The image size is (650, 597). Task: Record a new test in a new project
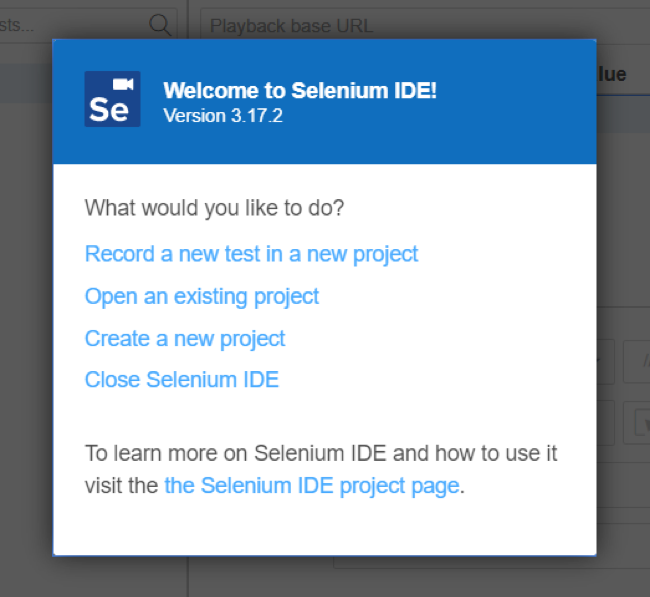[251, 254]
